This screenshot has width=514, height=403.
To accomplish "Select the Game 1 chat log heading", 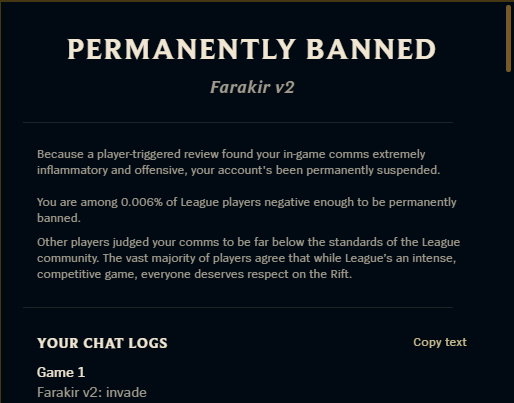I will coord(61,372).
